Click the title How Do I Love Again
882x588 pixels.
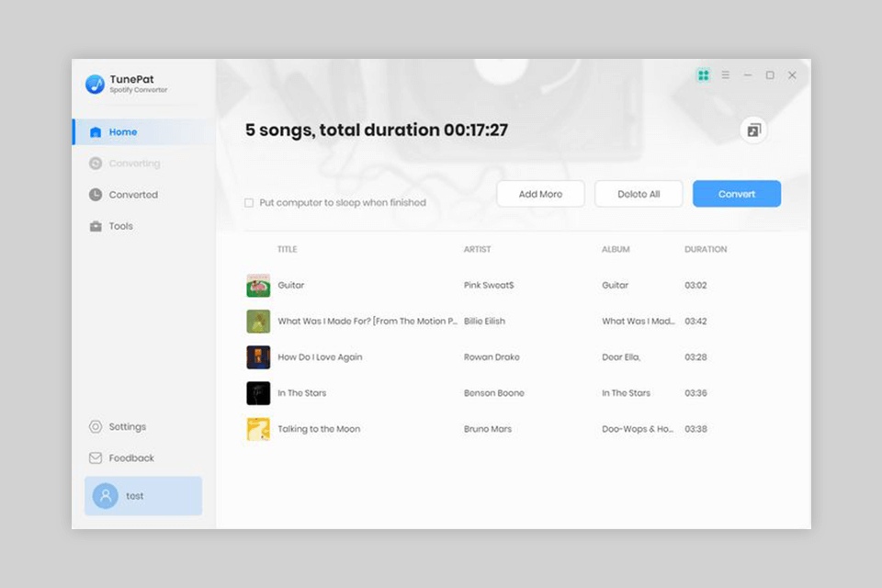click(320, 357)
